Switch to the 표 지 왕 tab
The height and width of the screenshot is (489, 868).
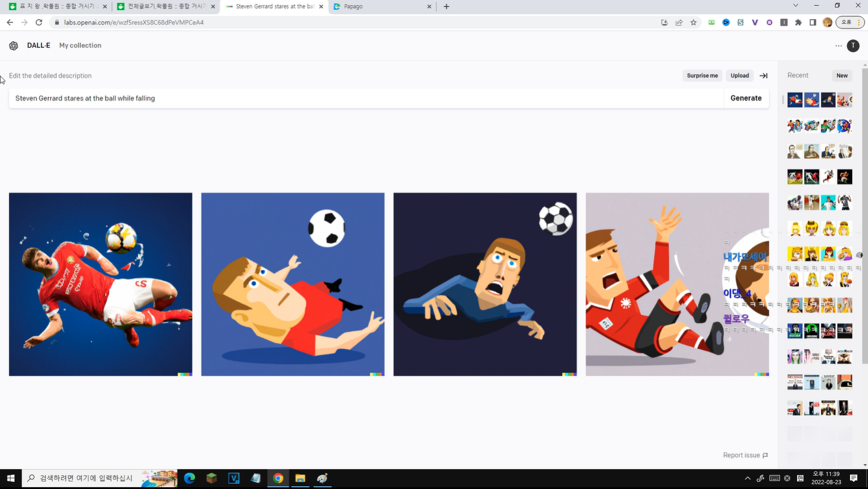point(58,6)
